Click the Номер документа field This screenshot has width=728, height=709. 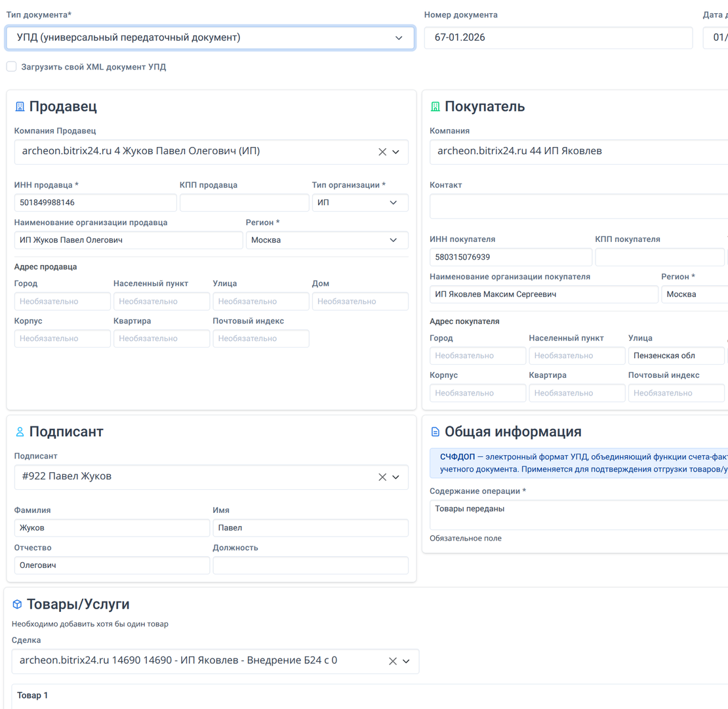(557, 38)
